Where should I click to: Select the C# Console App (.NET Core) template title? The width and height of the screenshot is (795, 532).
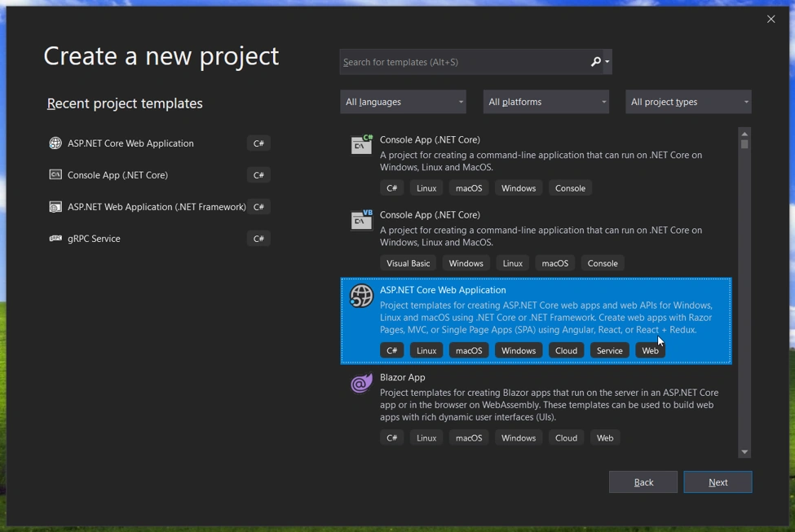(x=430, y=139)
